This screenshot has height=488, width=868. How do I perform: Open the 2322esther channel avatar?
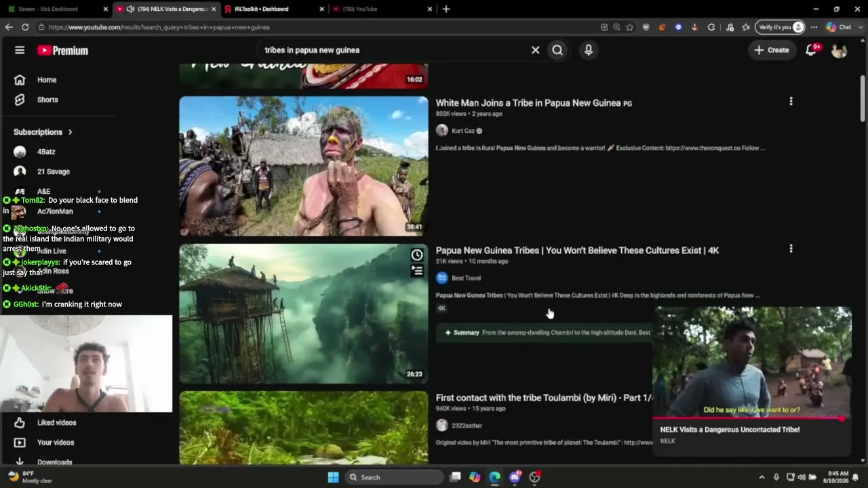click(442, 426)
